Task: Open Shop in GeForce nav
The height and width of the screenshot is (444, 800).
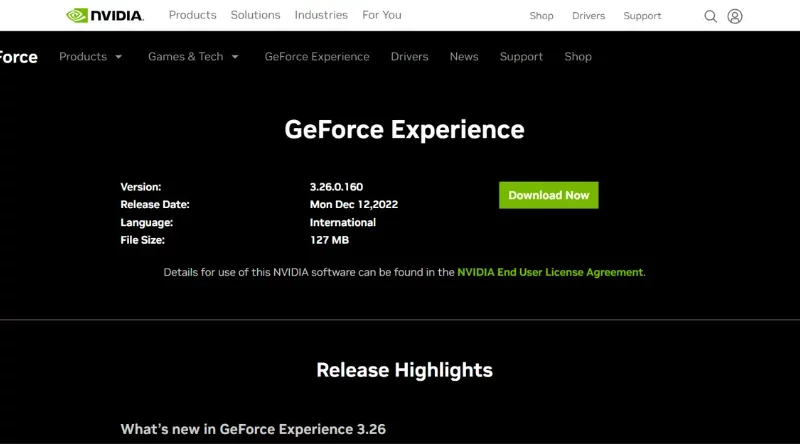Action: coord(578,57)
